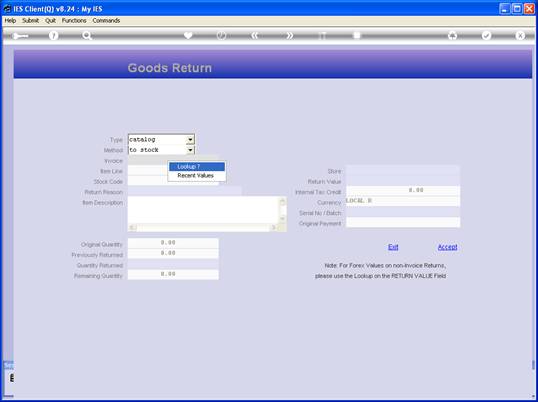Choose Recent Values from the context menu
This screenshot has width=538, height=402.
tap(197, 176)
